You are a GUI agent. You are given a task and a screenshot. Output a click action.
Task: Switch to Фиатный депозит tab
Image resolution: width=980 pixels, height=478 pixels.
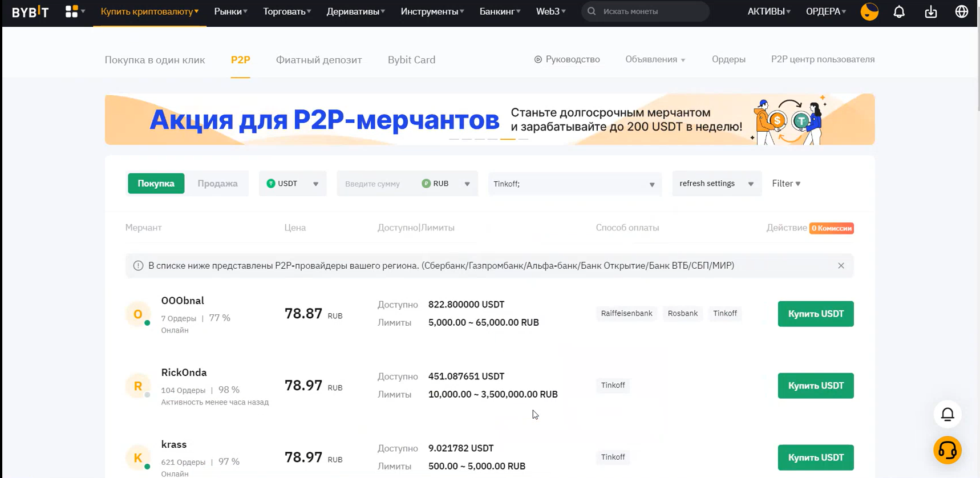tap(319, 60)
